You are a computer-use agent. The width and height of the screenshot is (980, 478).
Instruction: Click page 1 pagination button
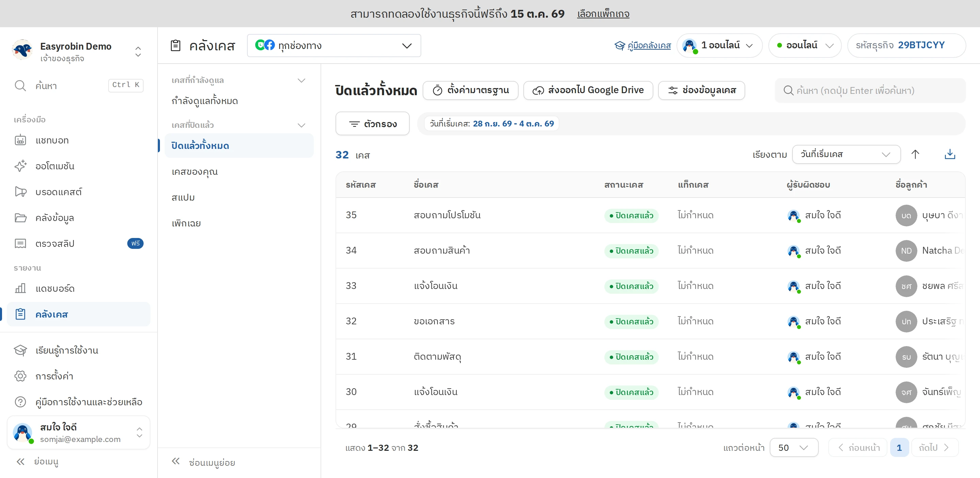pos(899,448)
